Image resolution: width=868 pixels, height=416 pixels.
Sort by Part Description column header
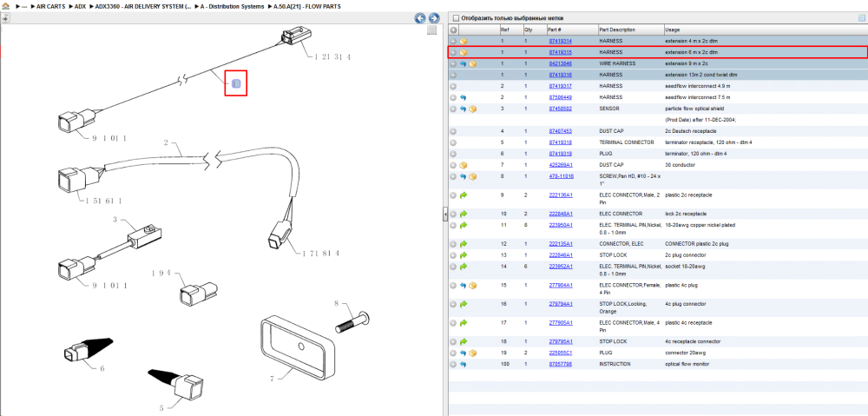point(617,30)
